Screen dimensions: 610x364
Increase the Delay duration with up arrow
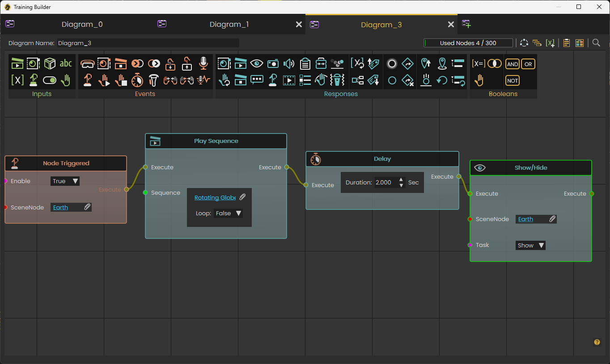click(x=401, y=180)
